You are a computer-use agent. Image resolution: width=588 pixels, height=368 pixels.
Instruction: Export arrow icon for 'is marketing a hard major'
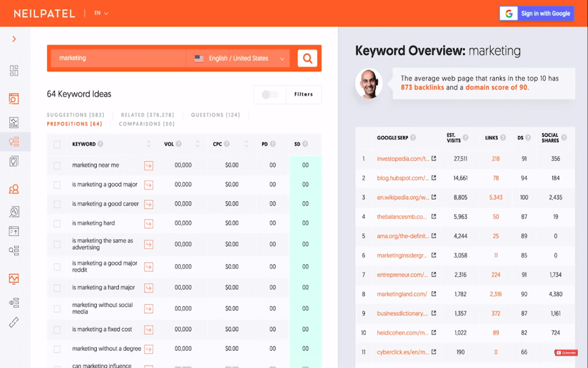tap(148, 288)
